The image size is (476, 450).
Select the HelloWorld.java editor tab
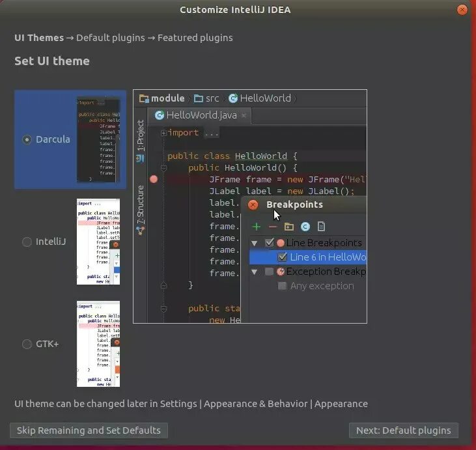click(199, 115)
